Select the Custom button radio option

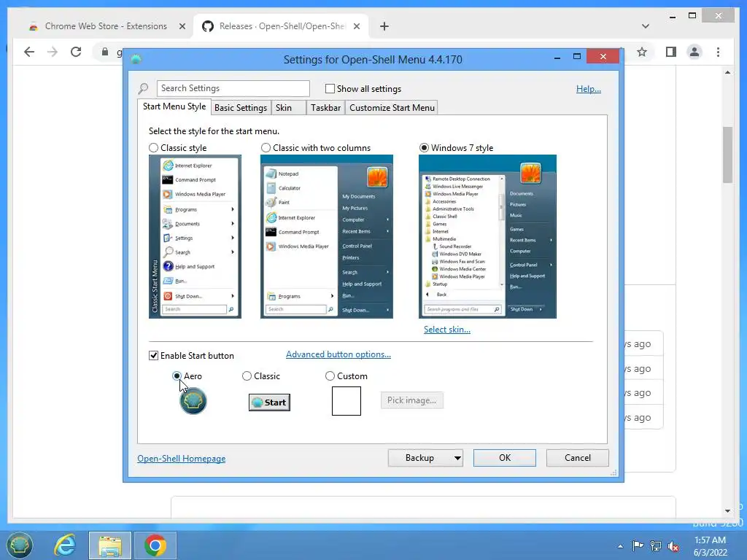click(x=330, y=376)
